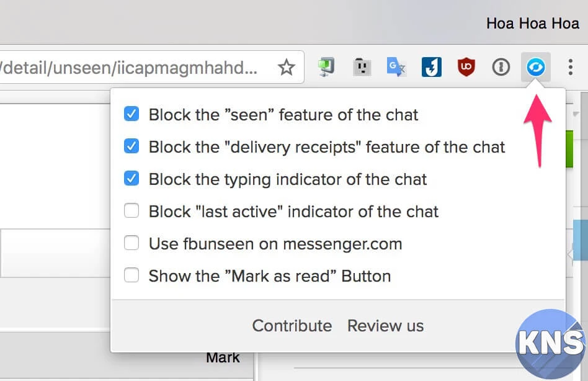Enable Show the "Mark as read" Button

pos(131,276)
